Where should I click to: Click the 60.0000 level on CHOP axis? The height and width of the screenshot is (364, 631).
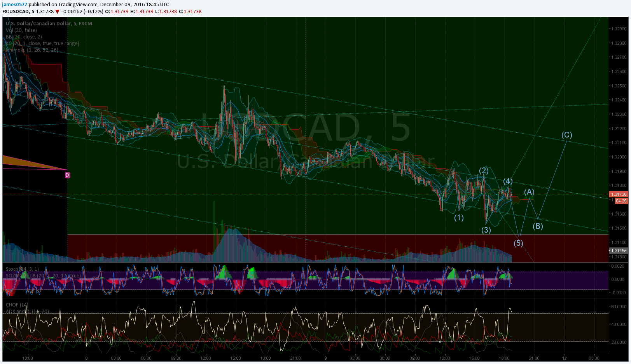tap(619, 307)
